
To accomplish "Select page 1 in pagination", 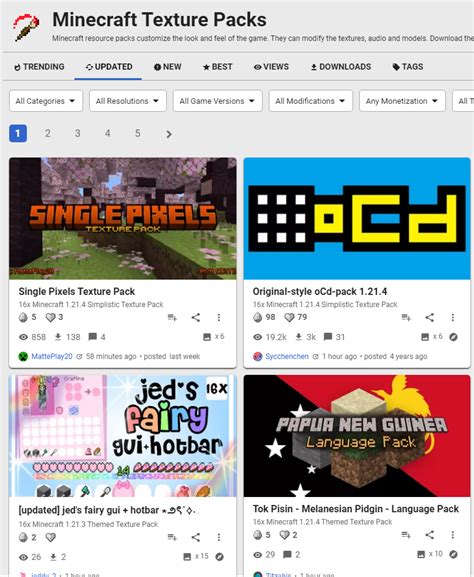I will [18, 133].
